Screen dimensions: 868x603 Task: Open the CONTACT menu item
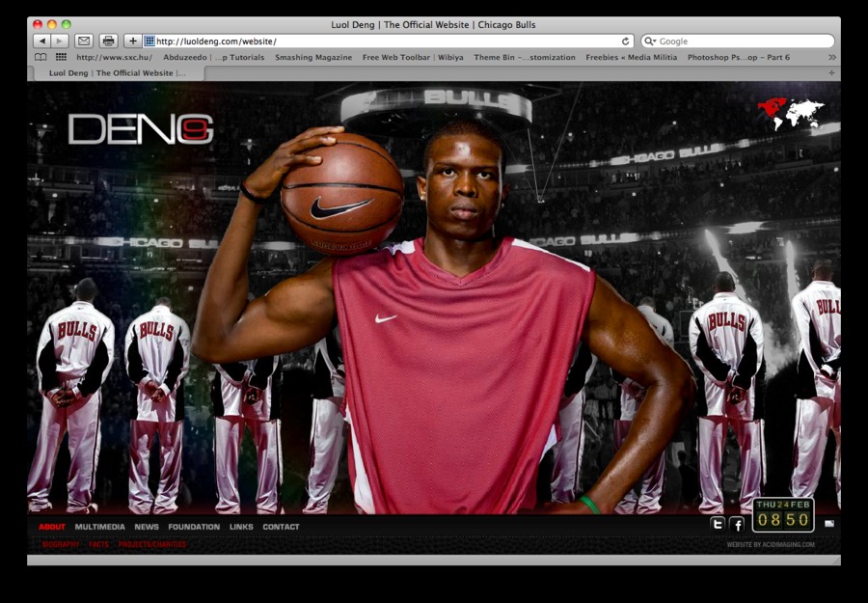click(x=281, y=527)
